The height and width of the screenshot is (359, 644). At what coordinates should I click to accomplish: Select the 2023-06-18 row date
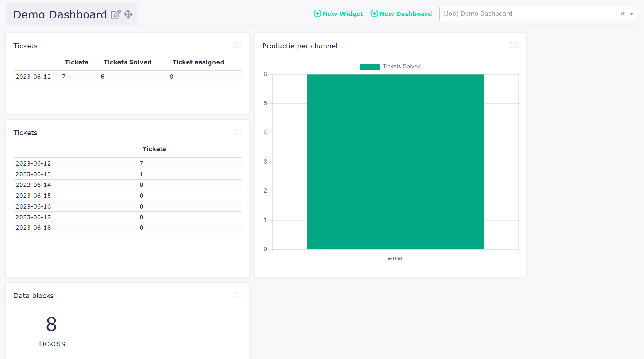[33, 228]
